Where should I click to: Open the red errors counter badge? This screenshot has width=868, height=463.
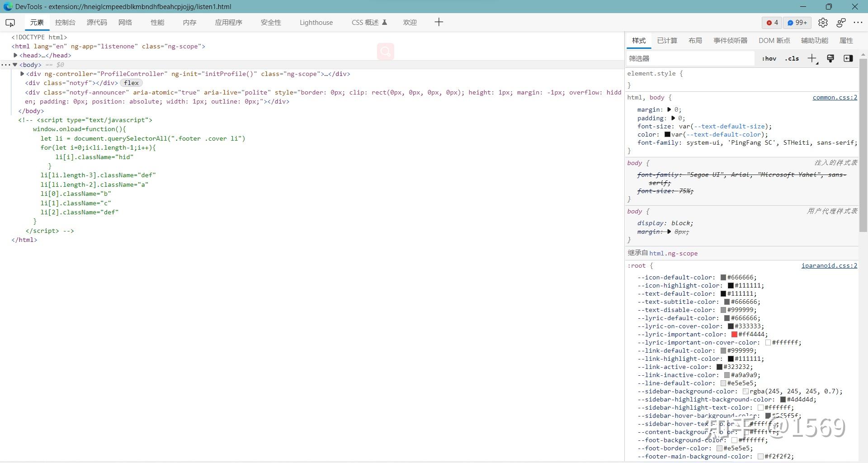point(772,23)
